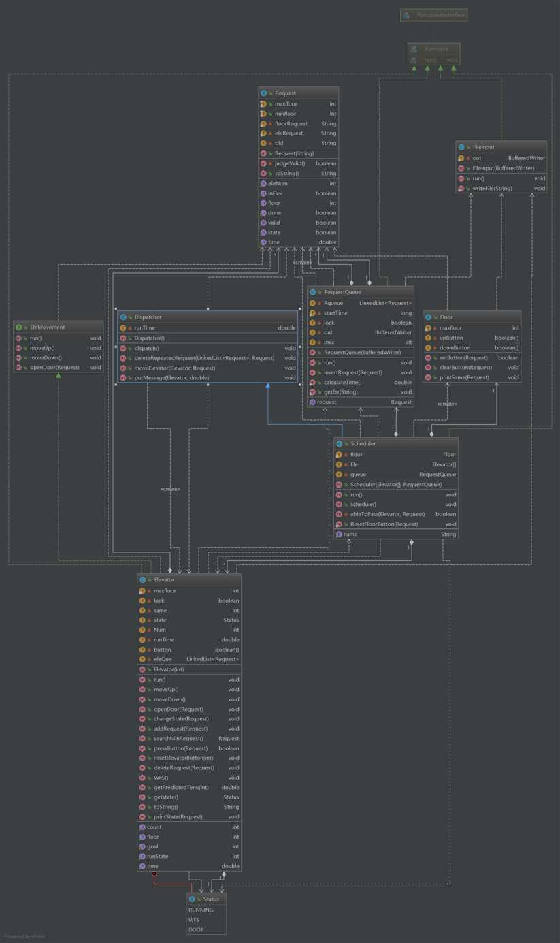Select the getPredictedTime(int) method
560x943 pixels.
pyautogui.click(x=189, y=788)
